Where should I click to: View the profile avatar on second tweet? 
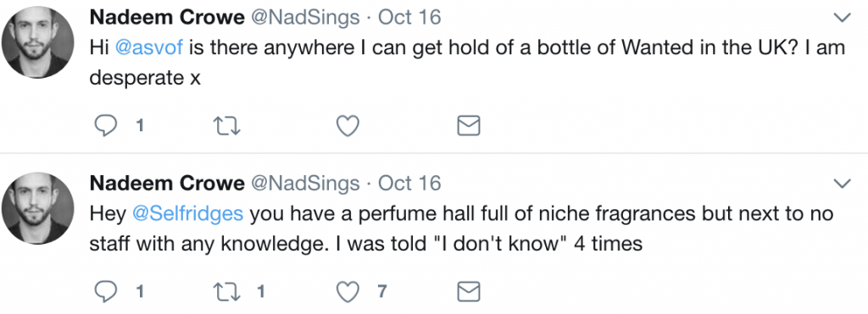pyautogui.click(x=37, y=208)
